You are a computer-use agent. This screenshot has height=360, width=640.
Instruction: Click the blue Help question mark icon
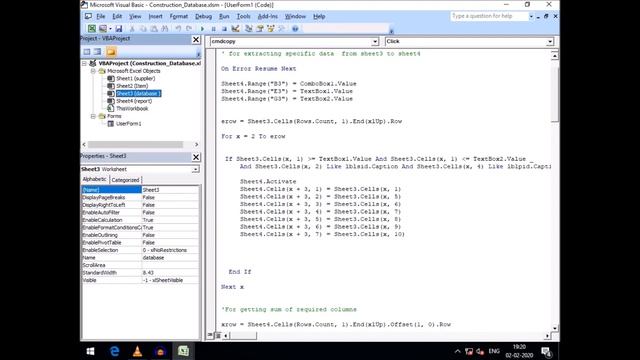[x=295, y=29]
